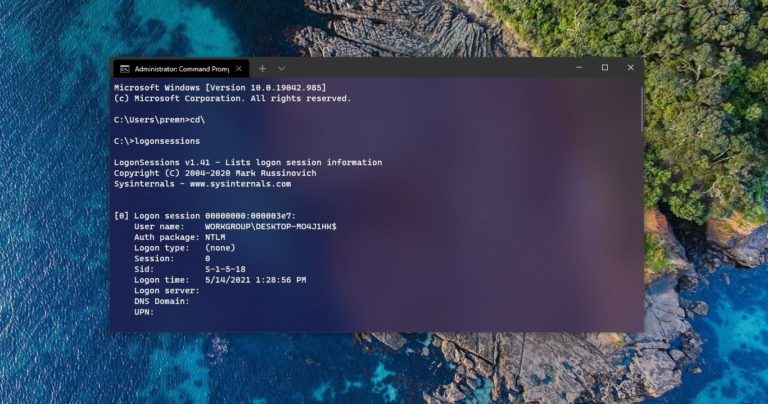768x404 pixels.
Task: Close the terminal window
Action: tap(630, 68)
